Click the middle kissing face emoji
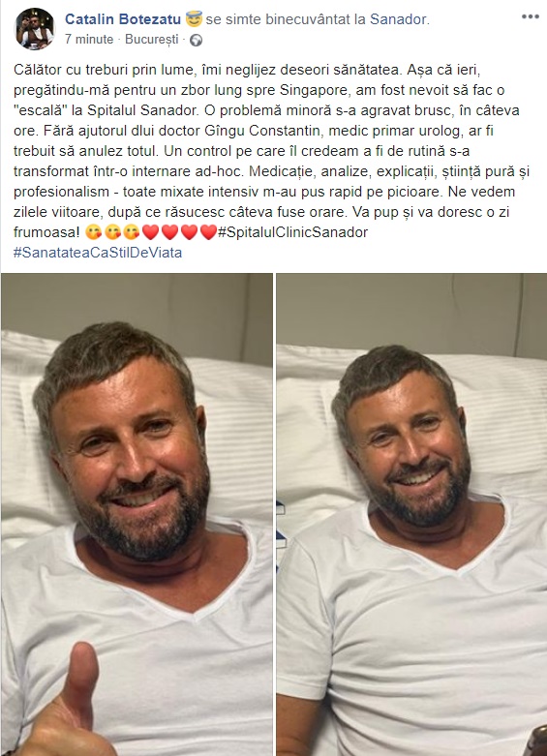Screen dimensions: 547x756 pyautogui.click(x=112, y=232)
